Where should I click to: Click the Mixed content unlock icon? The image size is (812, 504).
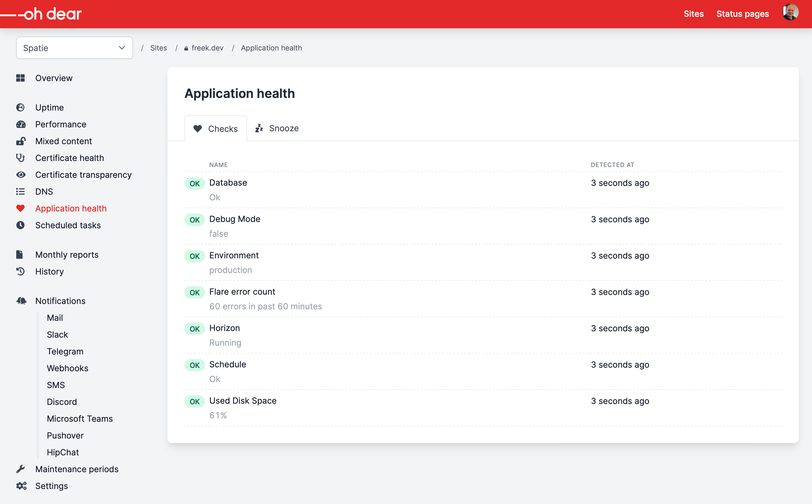tap(21, 141)
